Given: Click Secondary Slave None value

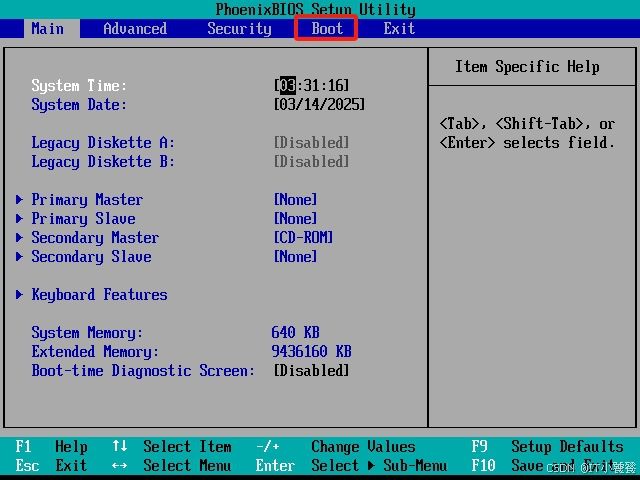Looking at the screenshot, I should pos(296,256).
